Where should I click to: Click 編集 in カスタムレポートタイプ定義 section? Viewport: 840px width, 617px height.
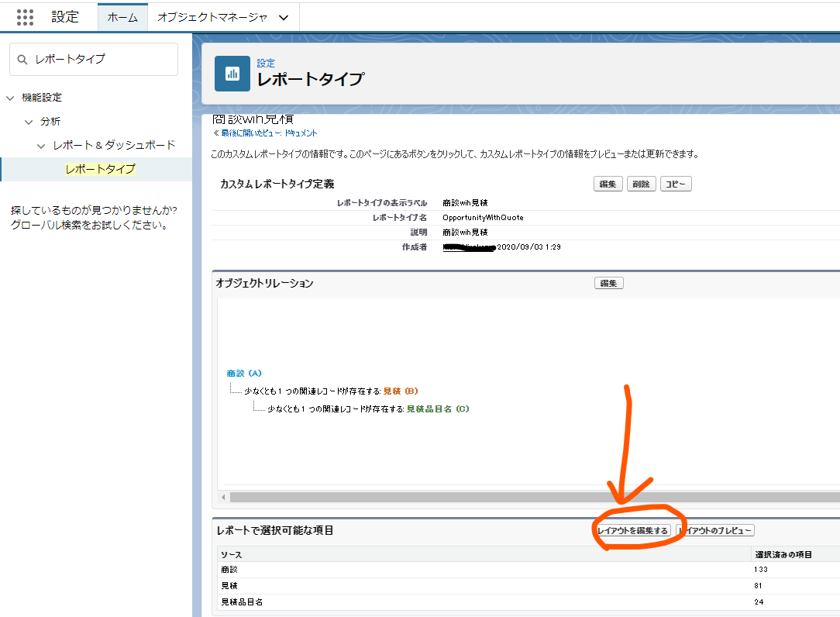click(x=608, y=184)
